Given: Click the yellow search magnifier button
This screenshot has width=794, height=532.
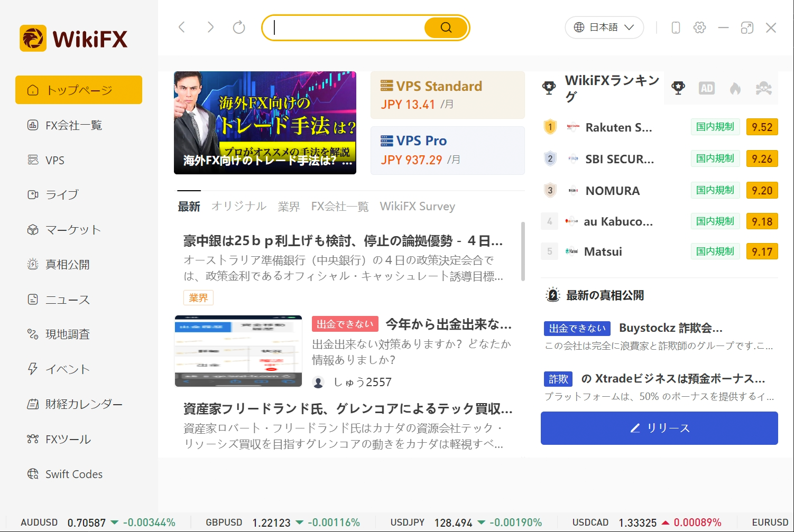Looking at the screenshot, I should (446, 27).
